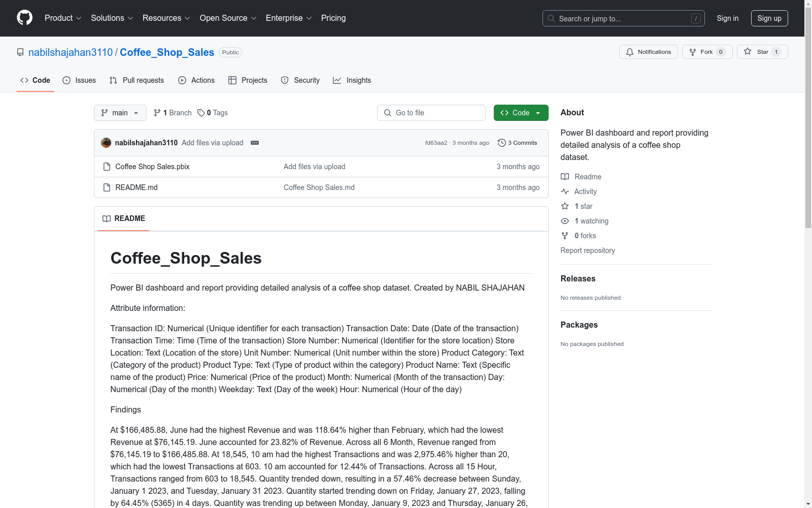812x508 pixels.
Task: Open the Pricing menu item
Action: [333, 18]
